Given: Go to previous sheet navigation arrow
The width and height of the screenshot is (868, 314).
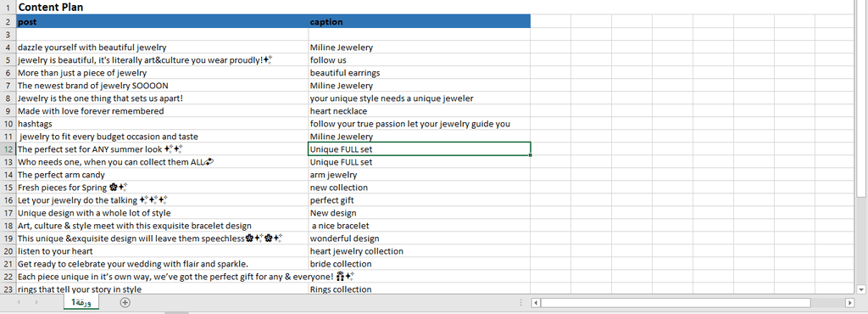Looking at the screenshot, I should [x=19, y=302].
